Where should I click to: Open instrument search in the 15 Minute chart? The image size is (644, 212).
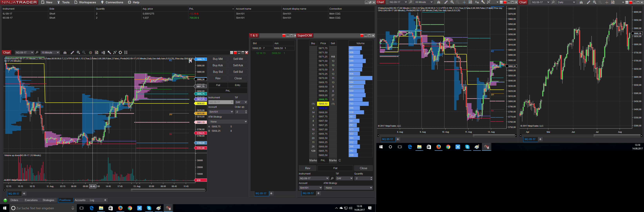[37, 53]
